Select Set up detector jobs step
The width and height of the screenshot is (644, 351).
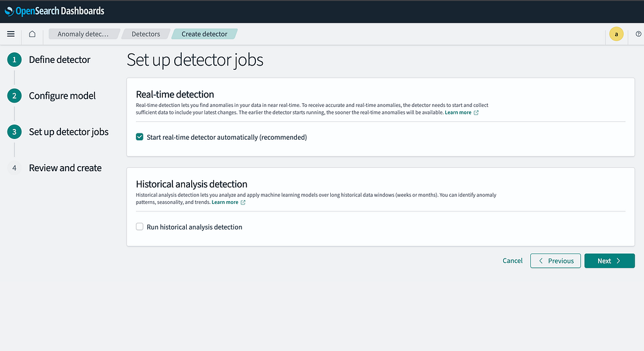69,132
